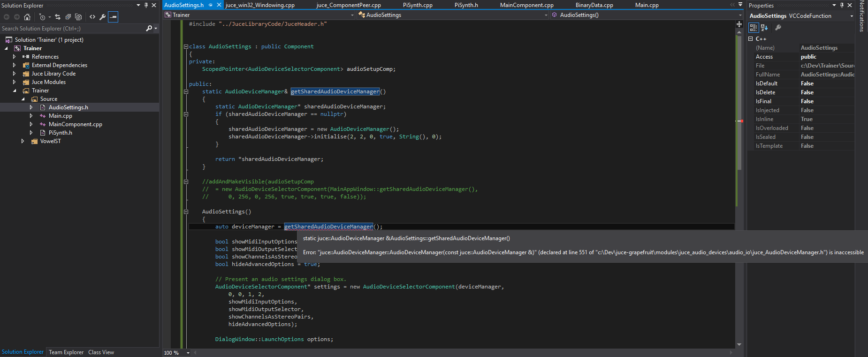Open juce_ComponentPeer.cpp editor tab
The width and height of the screenshot is (868, 357).
[349, 5]
